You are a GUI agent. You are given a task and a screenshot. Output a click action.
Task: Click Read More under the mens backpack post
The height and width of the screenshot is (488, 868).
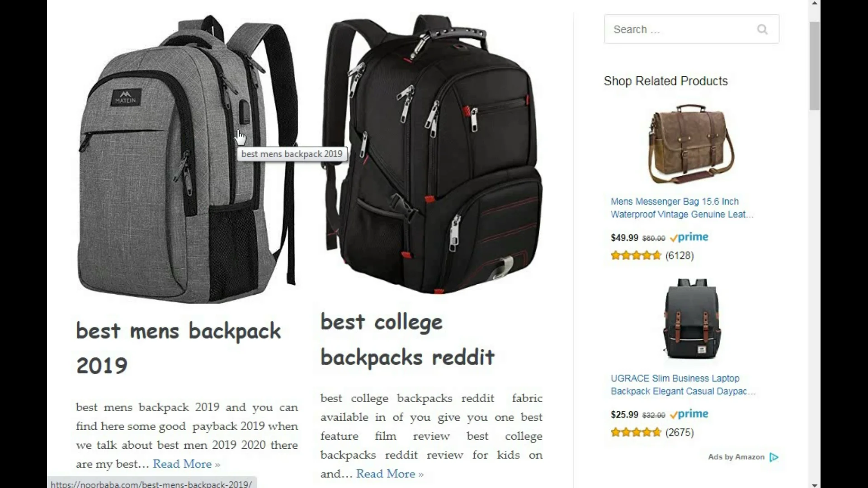[186, 464]
